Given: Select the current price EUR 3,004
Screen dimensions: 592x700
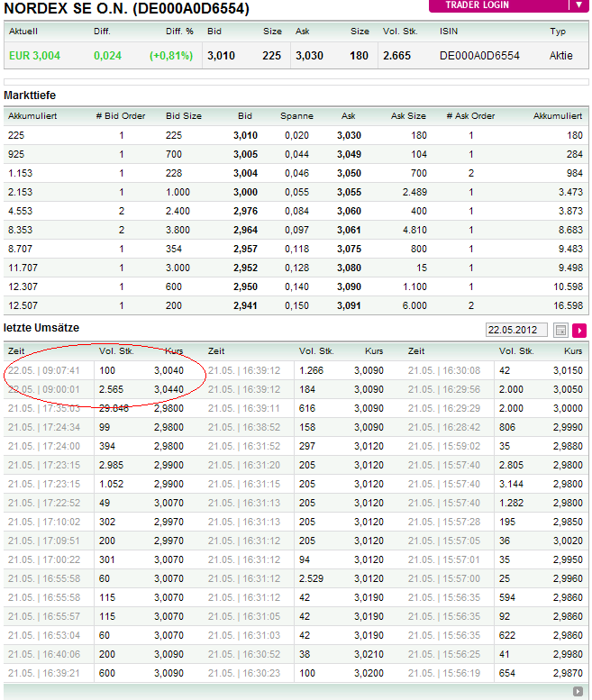Looking at the screenshot, I should (34, 56).
